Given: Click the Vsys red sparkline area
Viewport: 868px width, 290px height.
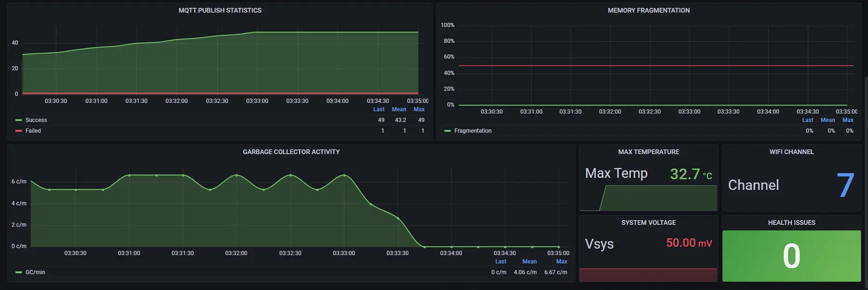Looking at the screenshot, I should (648, 275).
